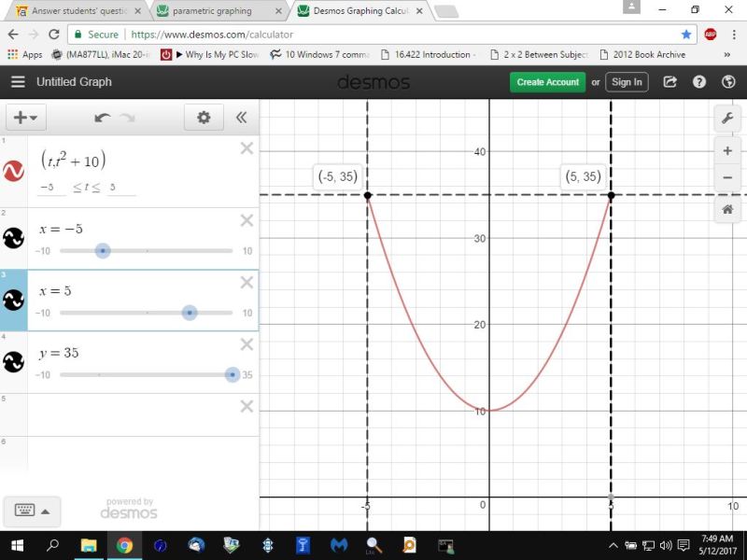Open the volume control in tray

click(666, 546)
